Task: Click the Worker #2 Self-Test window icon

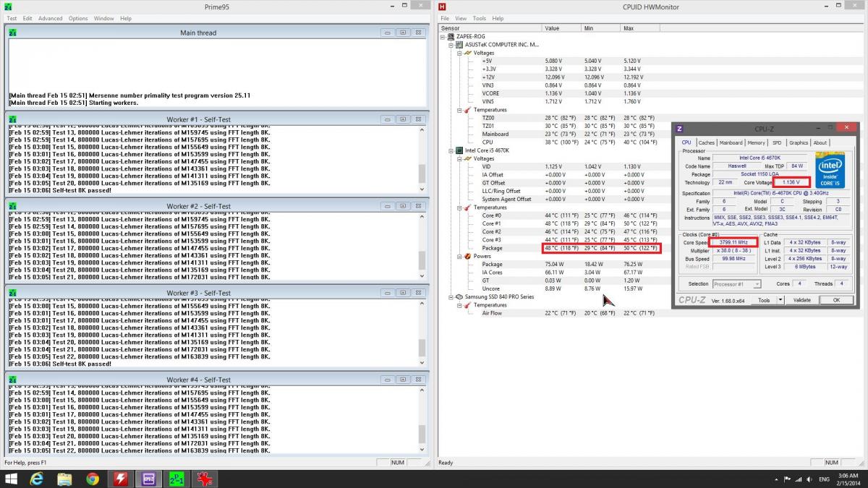Action: [12, 206]
